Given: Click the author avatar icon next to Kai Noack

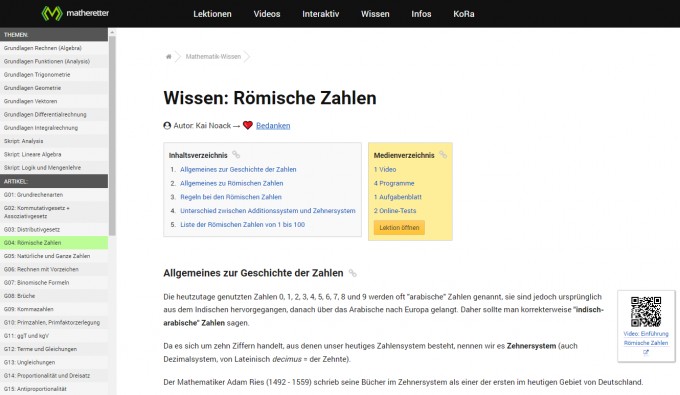Looking at the screenshot, I should click(167, 125).
